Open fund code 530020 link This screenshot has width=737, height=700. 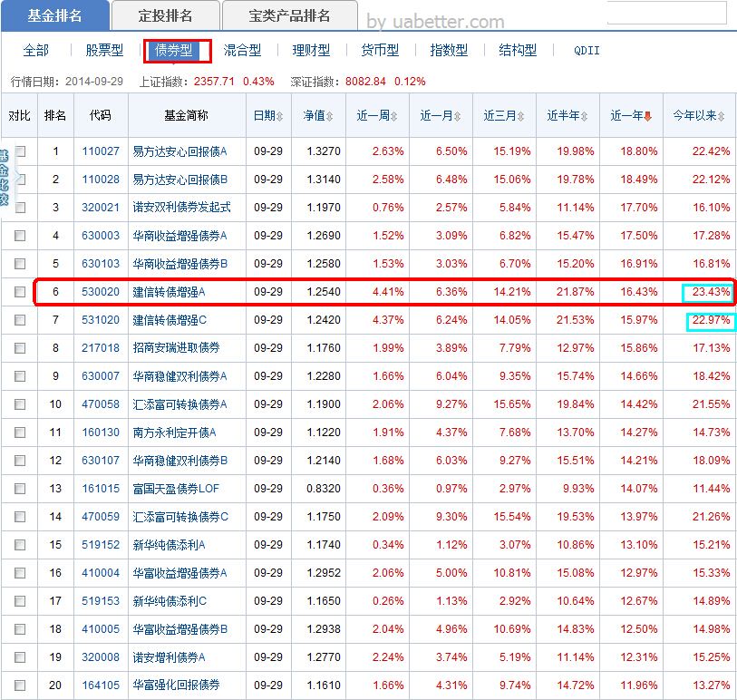(x=101, y=292)
